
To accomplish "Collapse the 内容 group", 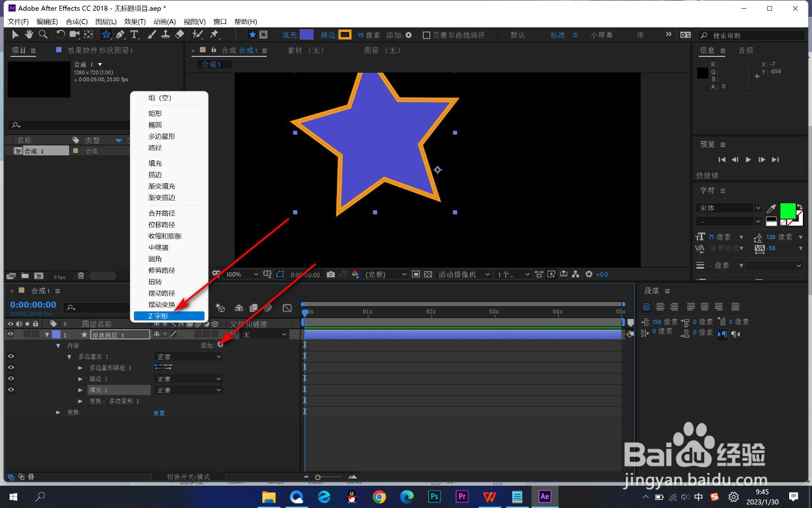I will [x=58, y=345].
